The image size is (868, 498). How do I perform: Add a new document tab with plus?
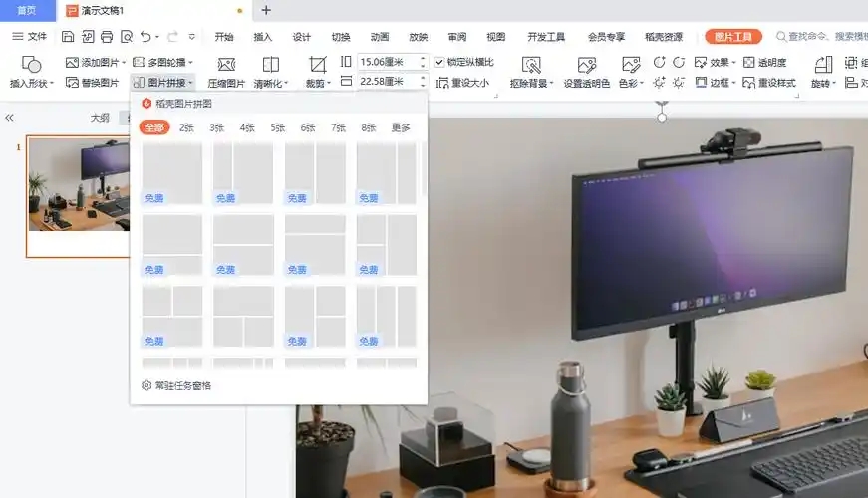point(266,10)
